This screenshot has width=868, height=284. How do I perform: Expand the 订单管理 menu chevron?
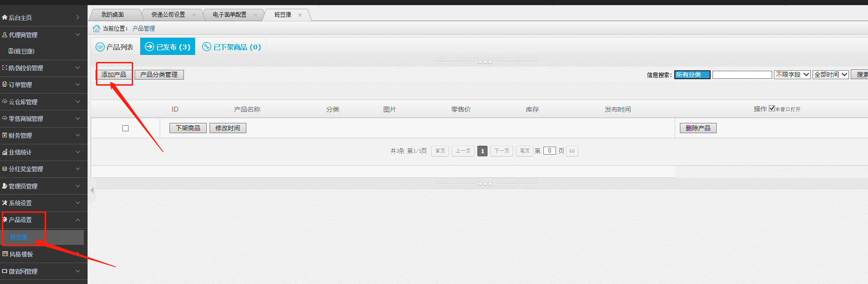click(x=78, y=85)
